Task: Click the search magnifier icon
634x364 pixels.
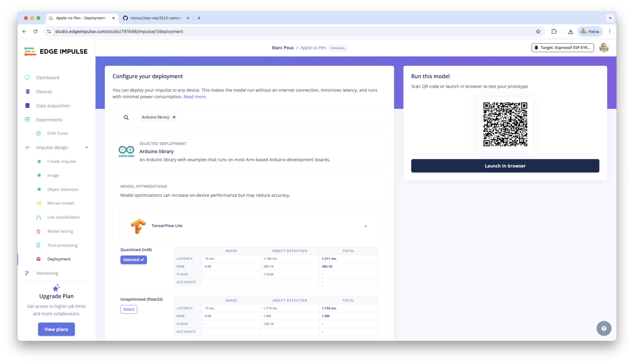Action: coord(126,117)
